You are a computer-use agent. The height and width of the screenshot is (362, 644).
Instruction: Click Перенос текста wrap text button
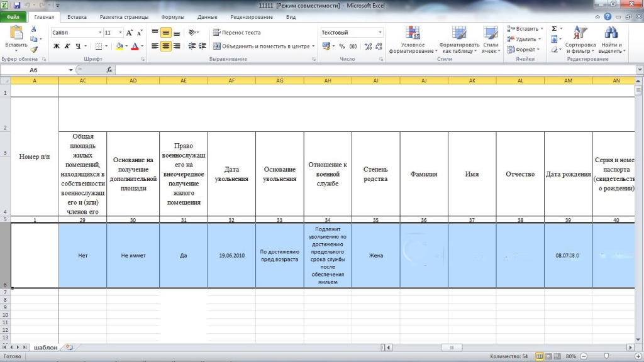237,33
